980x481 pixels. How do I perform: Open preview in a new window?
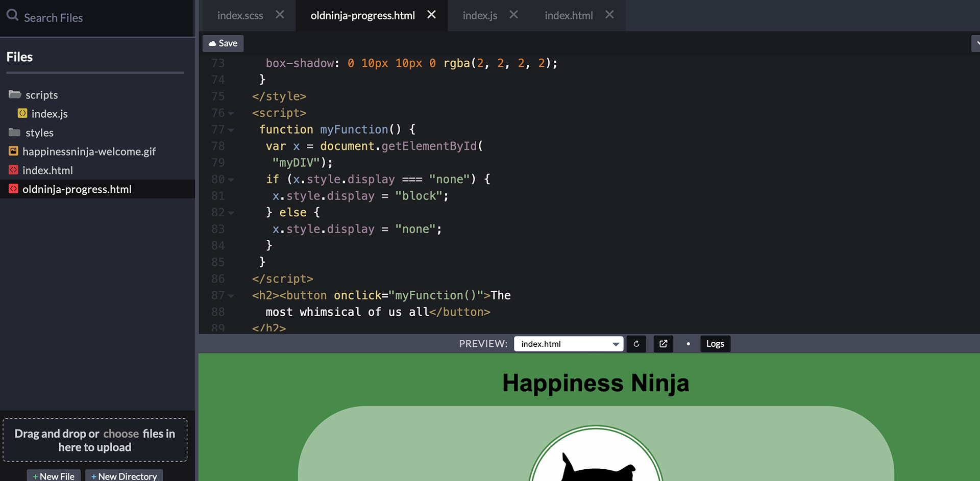[663, 344]
